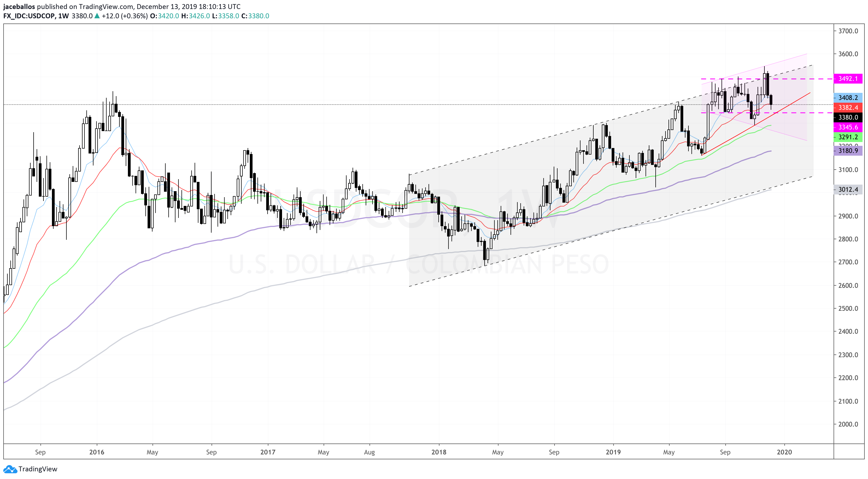
Task: Click the upper magenta dashed horizontal line
Action: click(x=767, y=79)
